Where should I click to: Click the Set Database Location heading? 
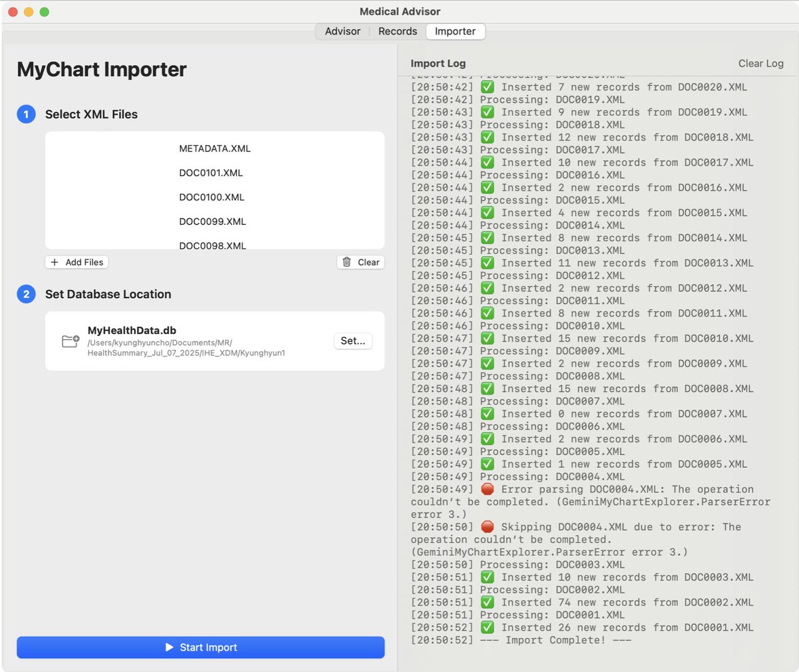(108, 294)
